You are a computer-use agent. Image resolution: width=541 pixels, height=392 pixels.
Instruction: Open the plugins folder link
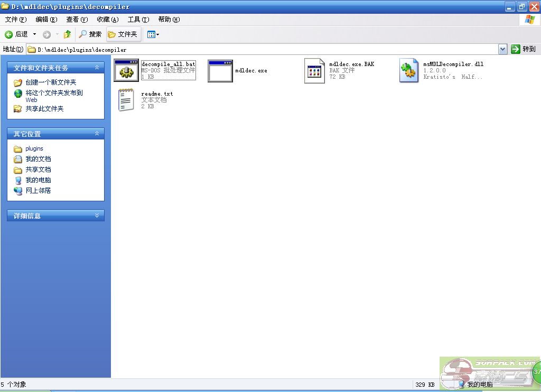pos(34,148)
